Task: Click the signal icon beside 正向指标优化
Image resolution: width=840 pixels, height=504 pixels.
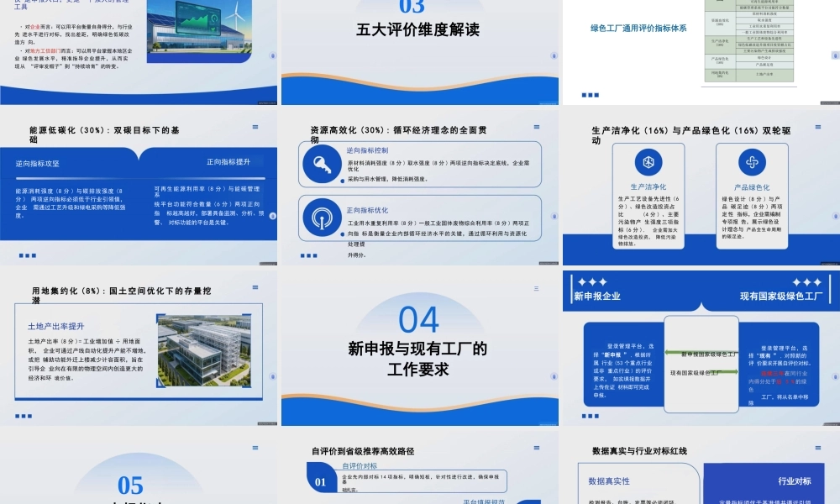Action: pos(322,218)
